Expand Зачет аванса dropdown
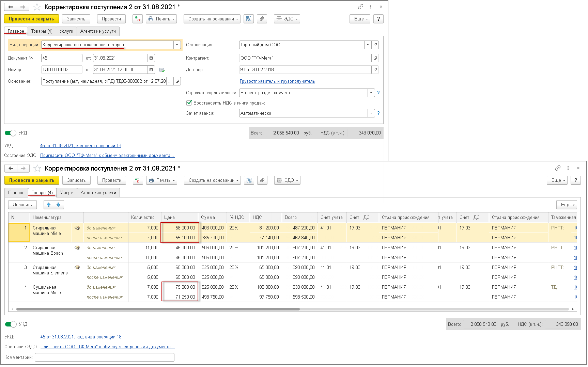 click(371, 113)
